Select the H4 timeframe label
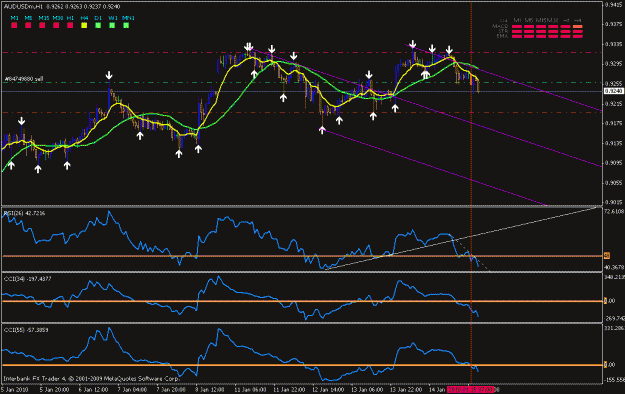This screenshot has height=394, width=625. coord(84,18)
